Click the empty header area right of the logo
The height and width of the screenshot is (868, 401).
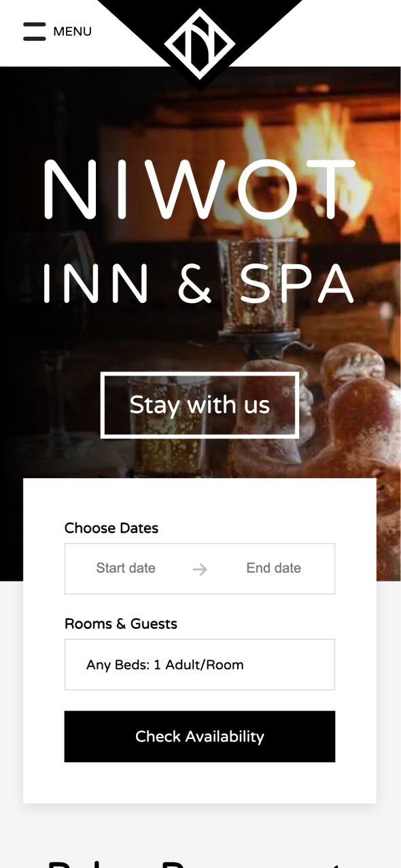[x=350, y=33]
